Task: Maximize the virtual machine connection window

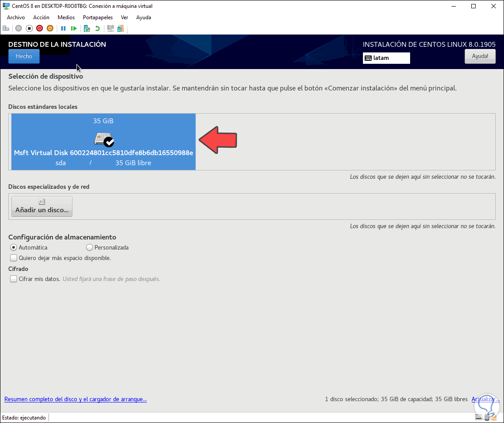Action: [x=473, y=6]
